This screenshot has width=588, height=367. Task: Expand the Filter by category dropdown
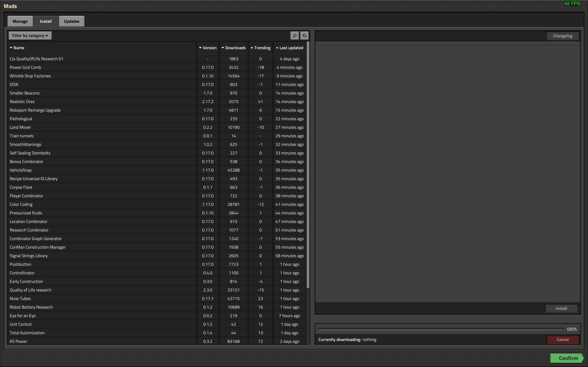pyautogui.click(x=30, y=36)
